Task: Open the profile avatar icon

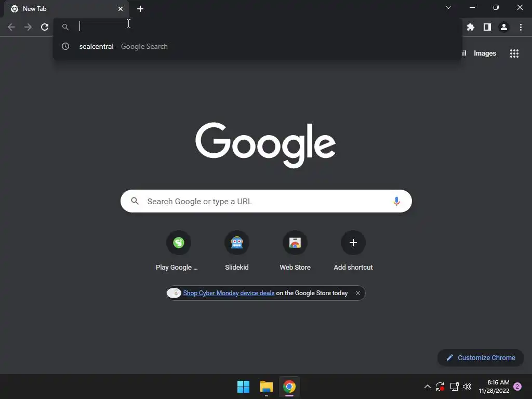Action: pyautogui.click(x=504, y=27)
